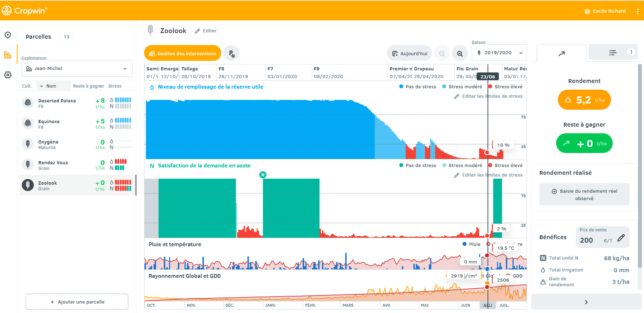Screen dimensions: 644x313
Task: Toggle Stress élevé legend in water reserve chart
Action: point(505,87)
